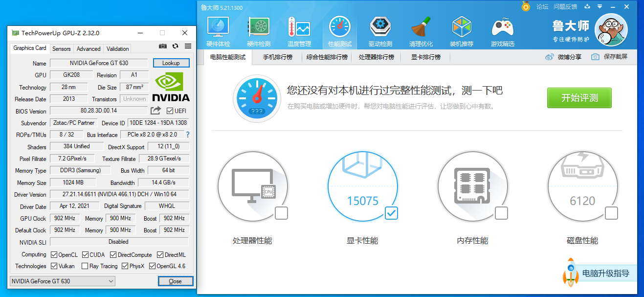
Task: Open the GPU-Z hamburger menu
Action: tap(188, 46)
